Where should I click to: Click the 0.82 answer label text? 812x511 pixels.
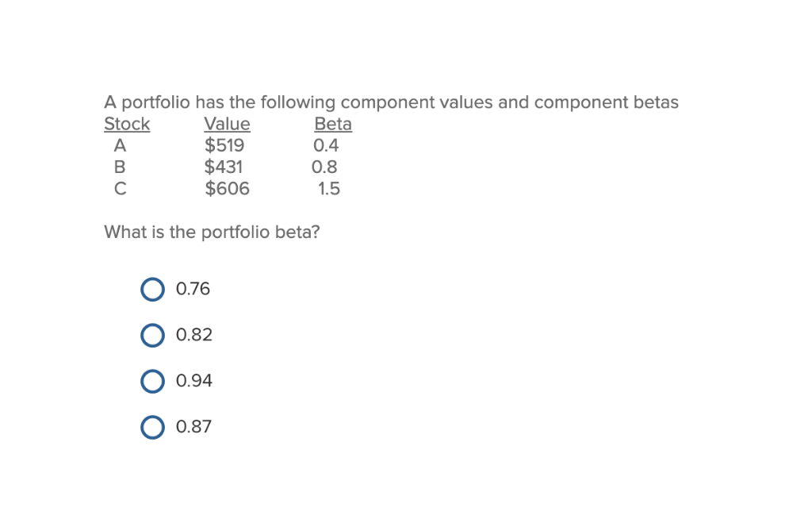[x=193, y=336]
